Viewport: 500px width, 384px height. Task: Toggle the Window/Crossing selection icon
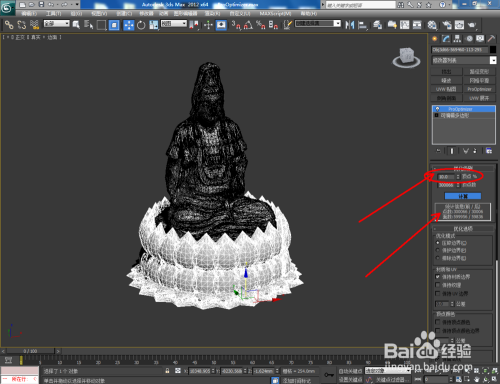pos(114,25)
